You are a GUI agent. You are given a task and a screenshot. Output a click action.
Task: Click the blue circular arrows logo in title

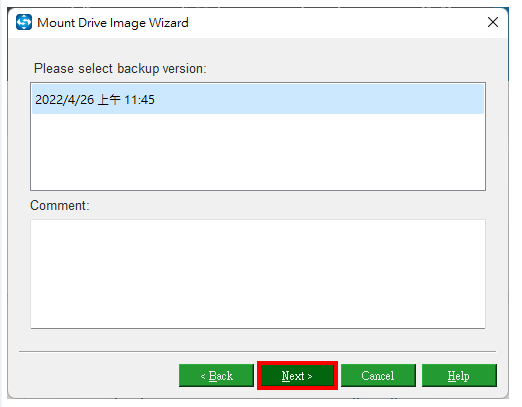(24, 22)
